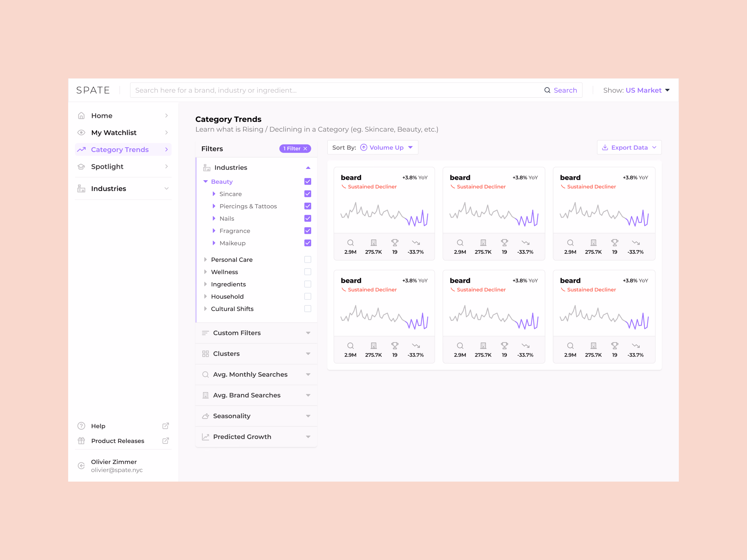
Task: Click the Seasonality cloud icon
Action: 205,416
